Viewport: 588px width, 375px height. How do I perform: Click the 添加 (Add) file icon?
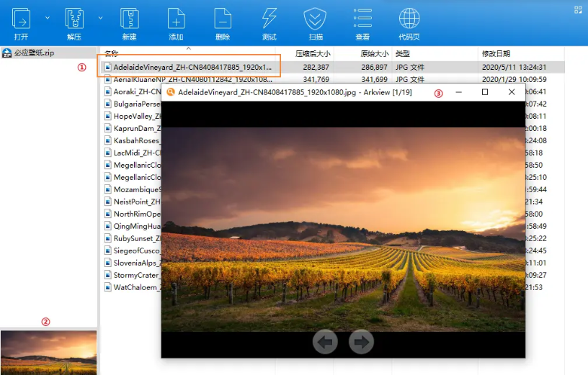point(176,19)
